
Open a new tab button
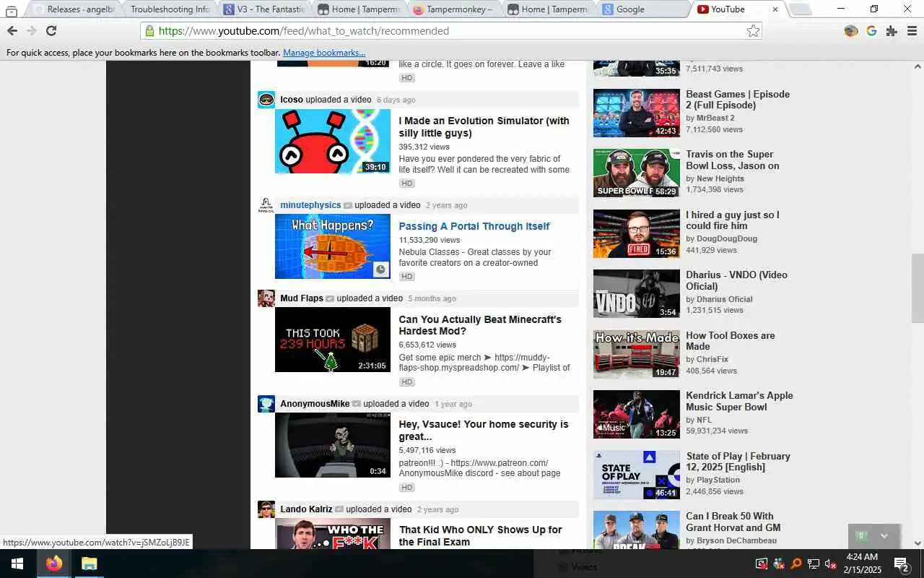click(800, 9)
